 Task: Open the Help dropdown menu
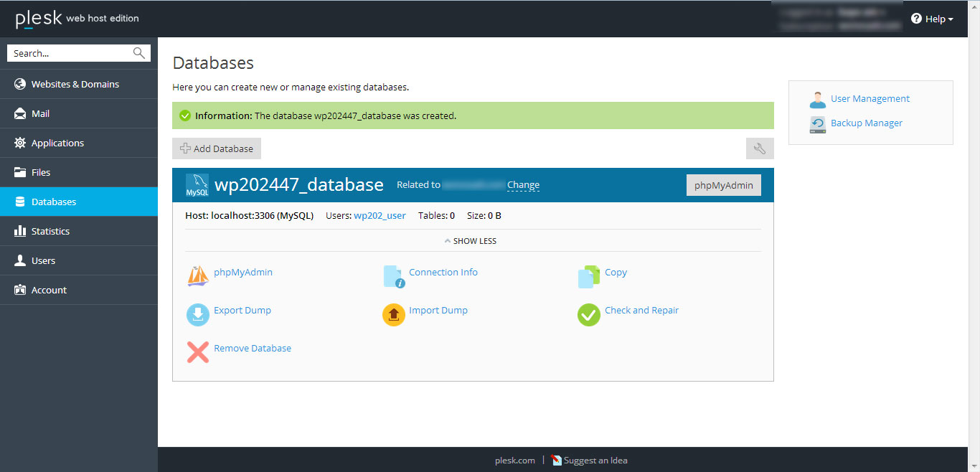tap(932, 19)
